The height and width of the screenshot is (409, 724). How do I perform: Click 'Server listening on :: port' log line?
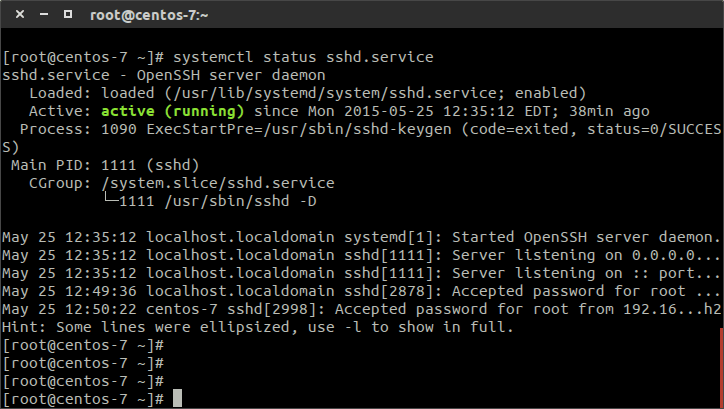(x=361, y=273)
